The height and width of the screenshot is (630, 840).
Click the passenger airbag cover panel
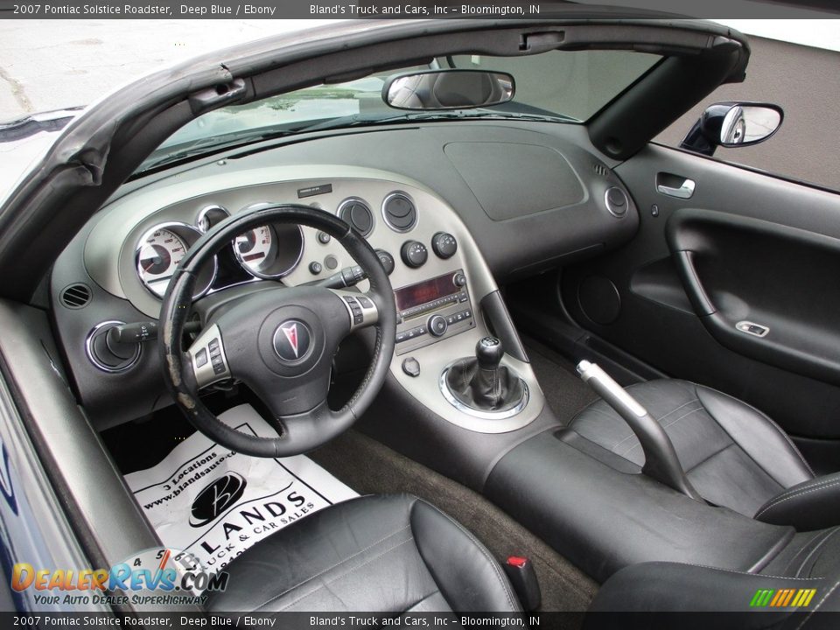tap(514, 179)
